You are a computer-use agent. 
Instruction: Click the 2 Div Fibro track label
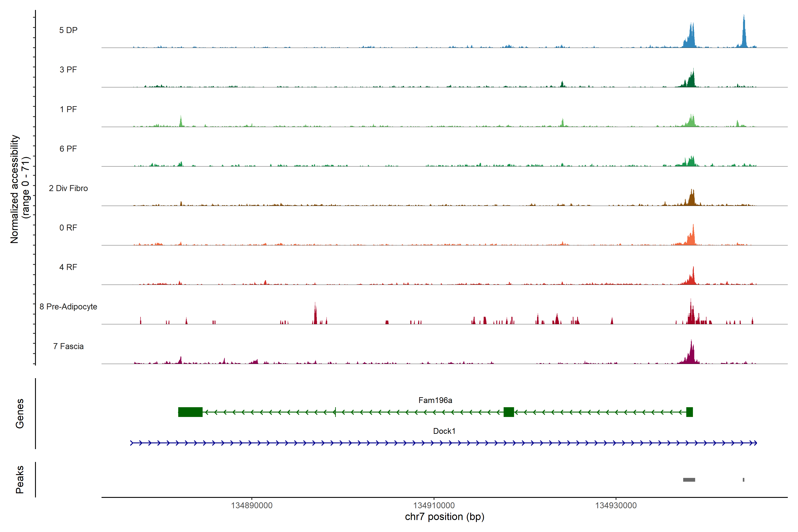(68, 188)
